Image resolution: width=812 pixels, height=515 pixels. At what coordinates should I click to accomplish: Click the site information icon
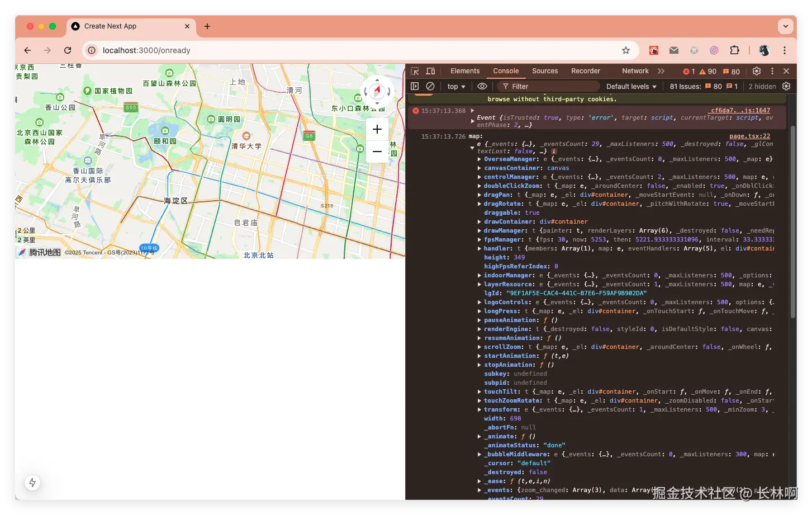[x=92, y=50]
